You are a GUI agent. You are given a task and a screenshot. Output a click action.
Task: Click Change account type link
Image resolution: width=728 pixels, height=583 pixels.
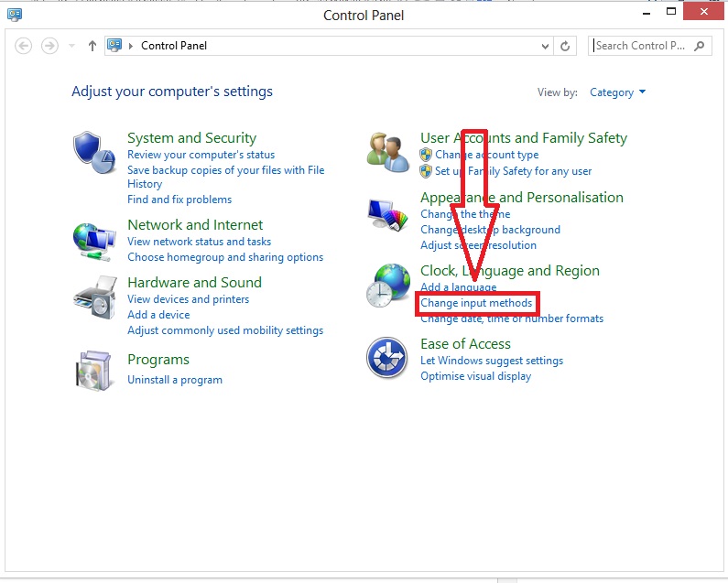487,155
